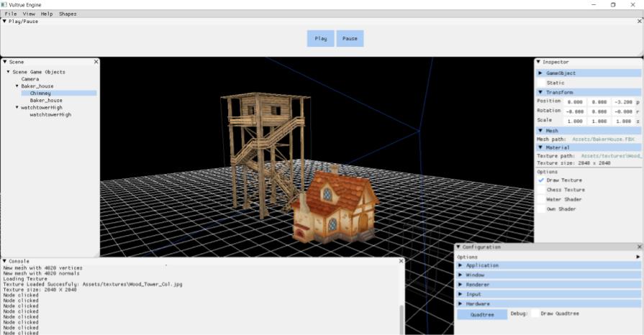The image size is (644, 335).
Task: Enable the Water Shader checkbox
Action: tap(541, 199)
